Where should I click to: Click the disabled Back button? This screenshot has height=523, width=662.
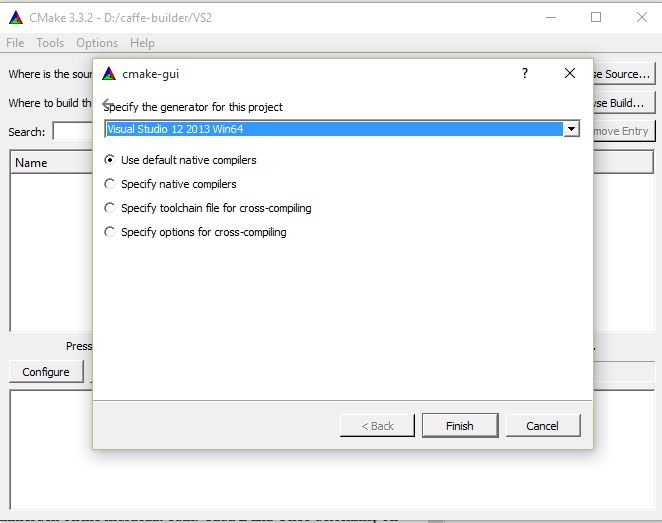click(x=377, y=425)
